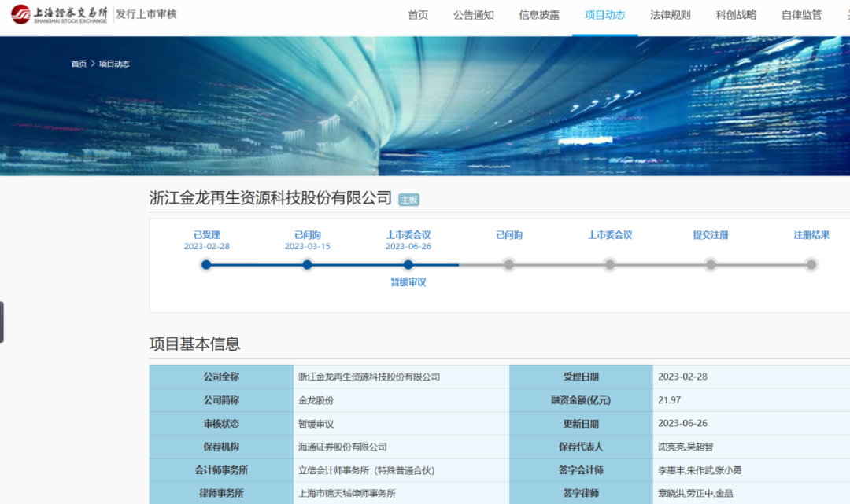This screenshot has height=504, width=850.
Task: Click the breadcrumb chevron separator icon
Action: (93, 64)
